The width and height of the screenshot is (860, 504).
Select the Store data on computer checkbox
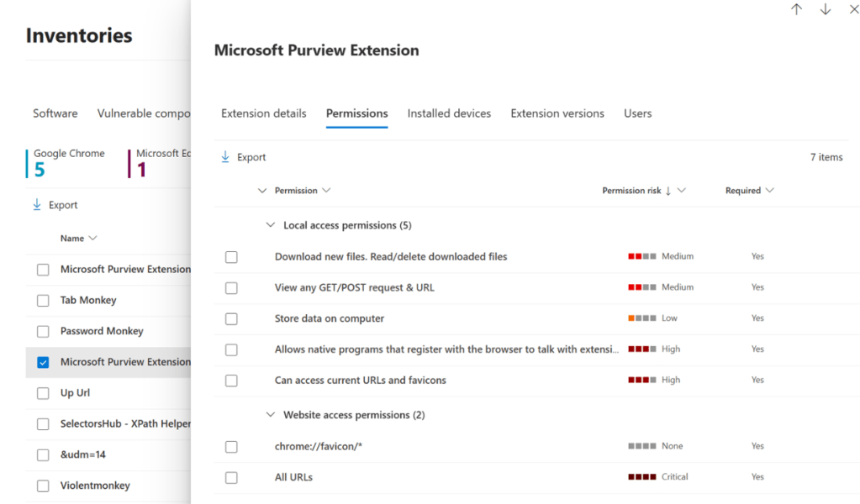tap(231, 318)
